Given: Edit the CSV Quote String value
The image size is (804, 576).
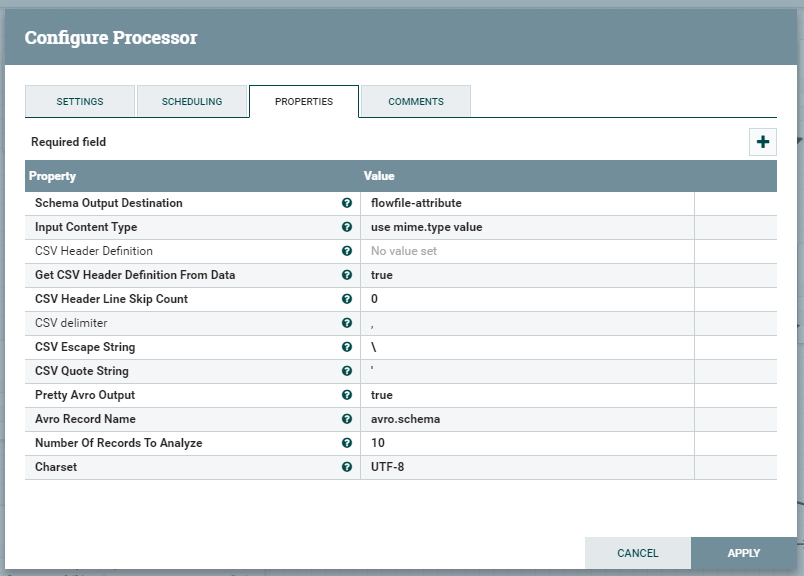Looking at the screenshot, I should point(527,371).
